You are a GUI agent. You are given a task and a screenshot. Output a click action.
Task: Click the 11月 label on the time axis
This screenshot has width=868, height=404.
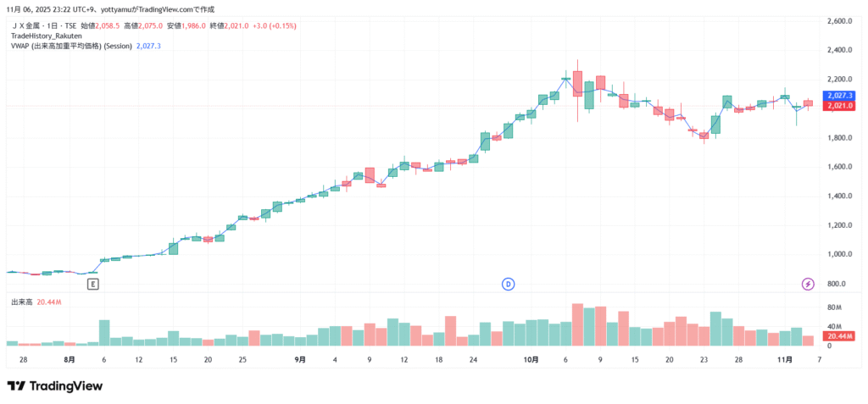click(785, 360)
